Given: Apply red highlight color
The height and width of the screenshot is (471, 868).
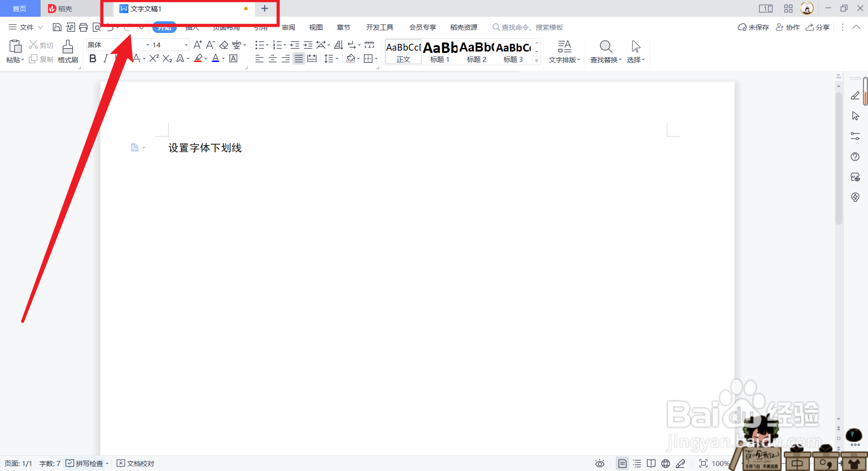Looking at the screenshot, I should [198, 58].
